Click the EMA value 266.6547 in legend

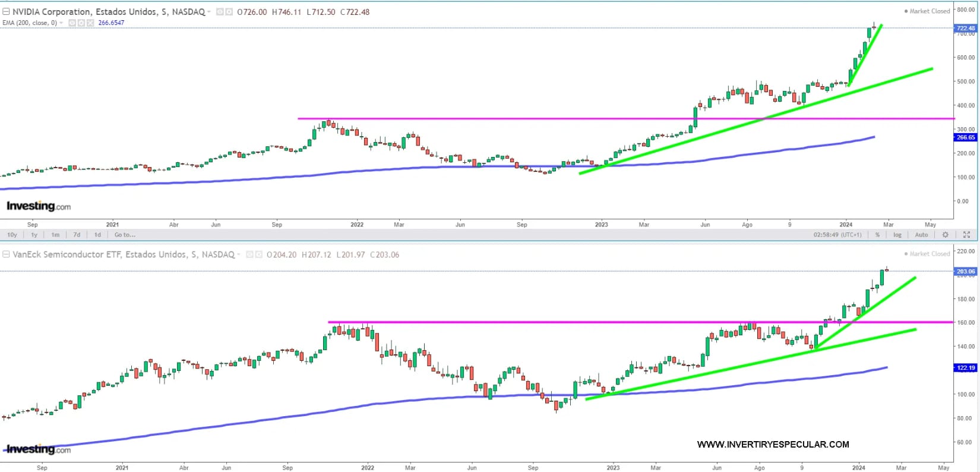111,23
